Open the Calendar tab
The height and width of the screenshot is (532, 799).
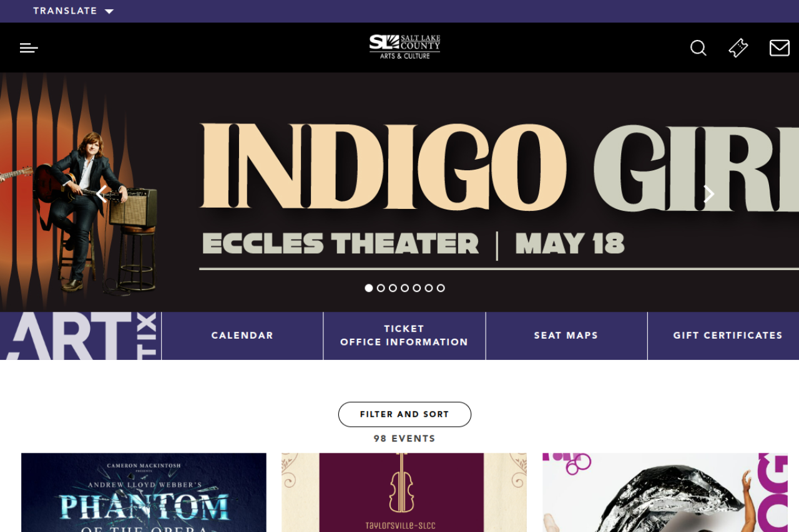click(x=242, y=336)
